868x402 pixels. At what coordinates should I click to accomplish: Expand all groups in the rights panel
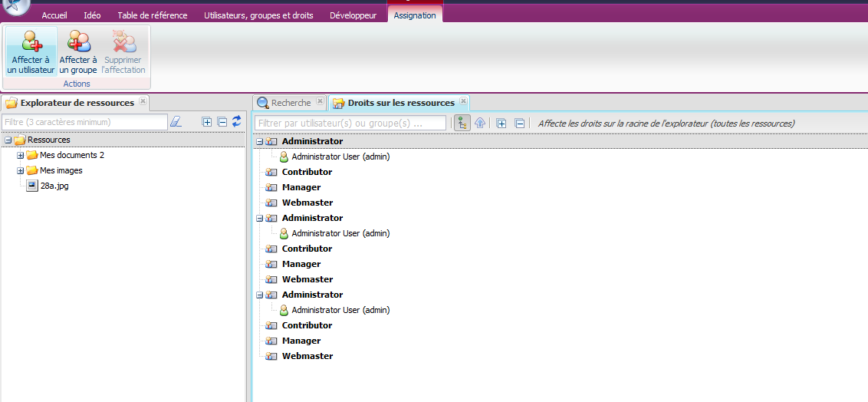tap(501, 123)
